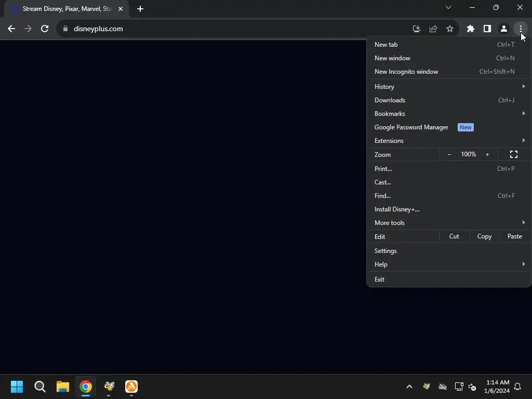Click the install app icon in address bar
Screen dimensions: 532x399
417,29
